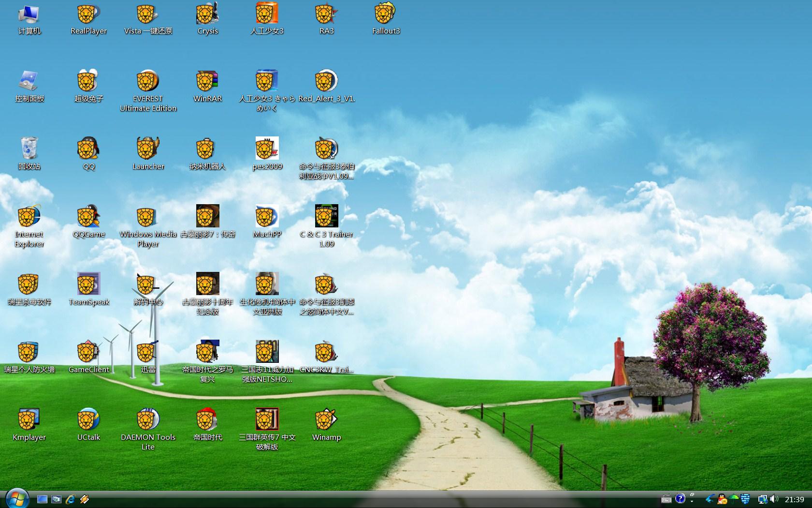
Task: Select the Windows Media Player shortcut
Action: pos(148,227)
